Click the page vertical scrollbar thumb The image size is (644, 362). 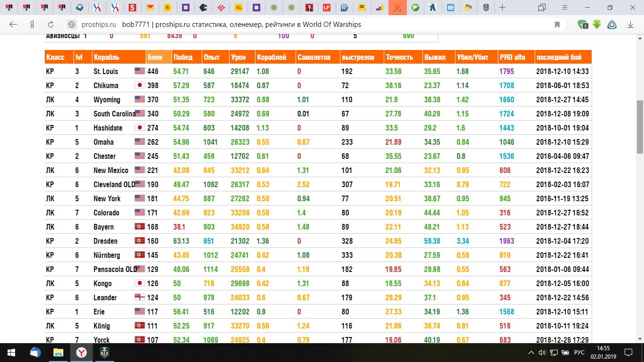[640, 126]
